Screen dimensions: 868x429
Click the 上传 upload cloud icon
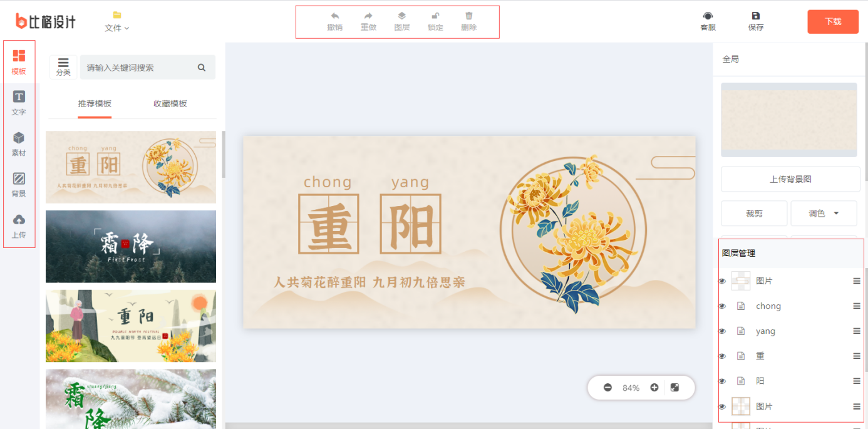point(19,219)
